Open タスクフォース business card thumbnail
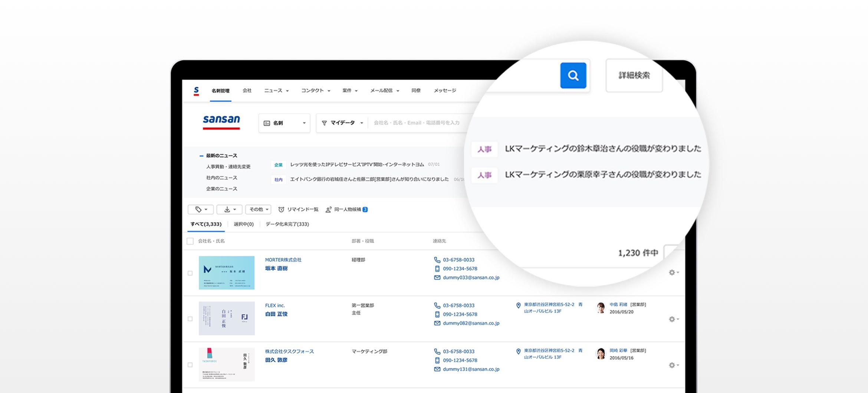The image size is (868, 393). point(227,364)
